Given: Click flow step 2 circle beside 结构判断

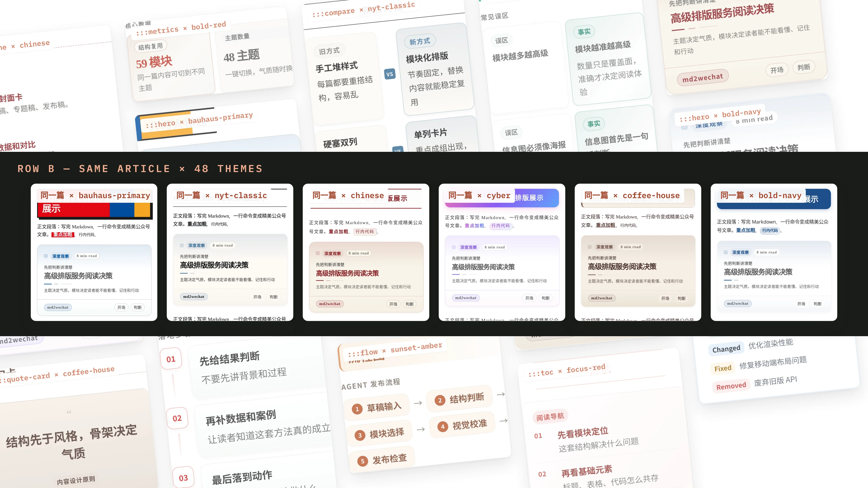Looking at the screenshot, I should click(x=440, y=400).
